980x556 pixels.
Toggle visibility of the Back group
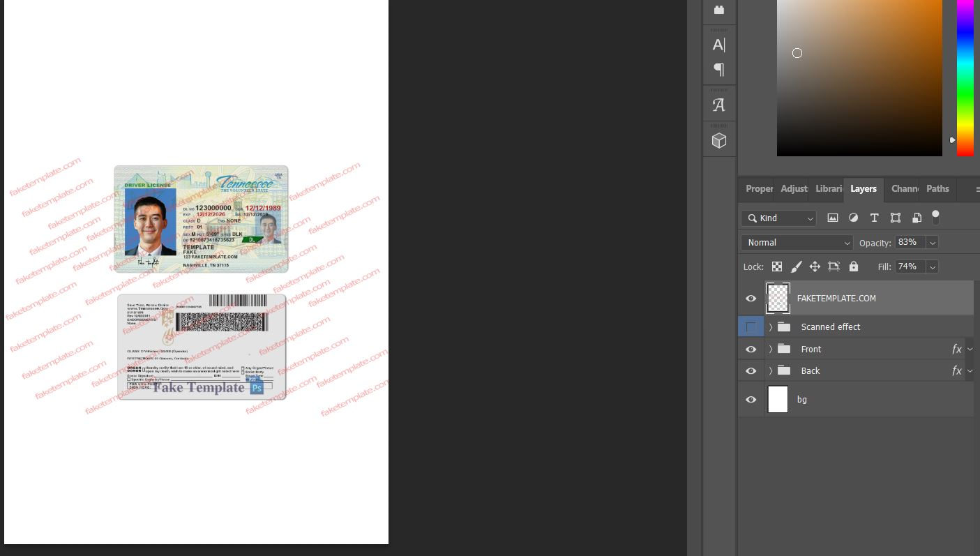point(751,371)
